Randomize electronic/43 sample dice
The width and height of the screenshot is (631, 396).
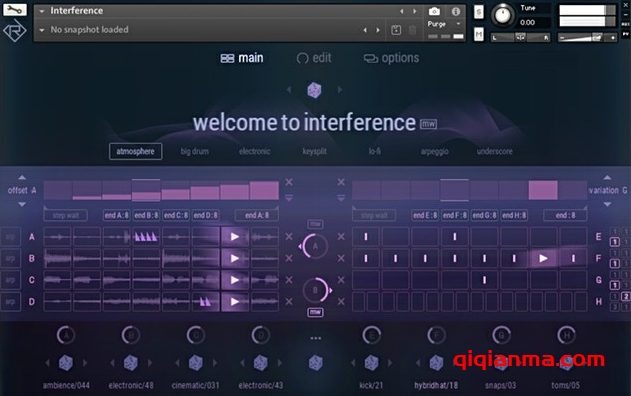[x=260, y=363]
